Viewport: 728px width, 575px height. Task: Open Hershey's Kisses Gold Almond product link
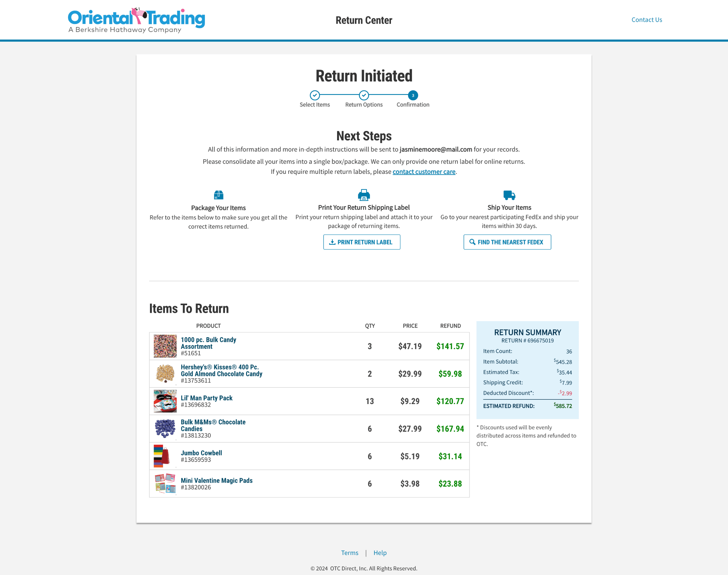click(221, 370)
